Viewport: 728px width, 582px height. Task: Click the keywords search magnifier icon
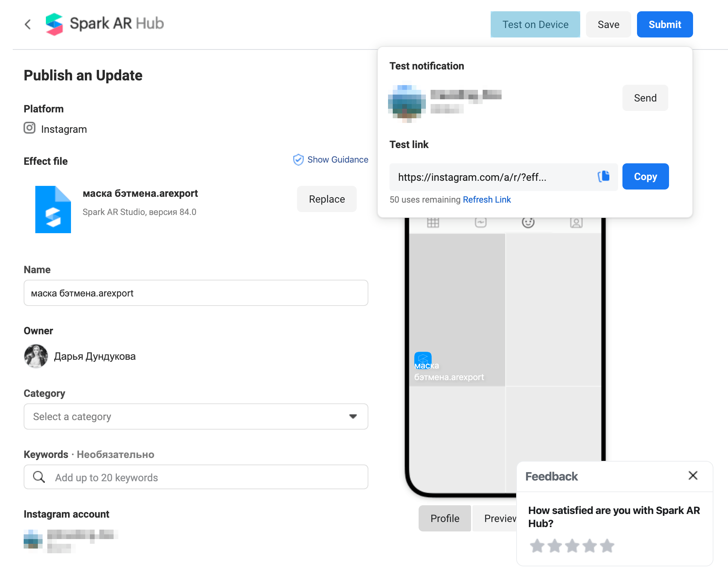tap(39, 477)
